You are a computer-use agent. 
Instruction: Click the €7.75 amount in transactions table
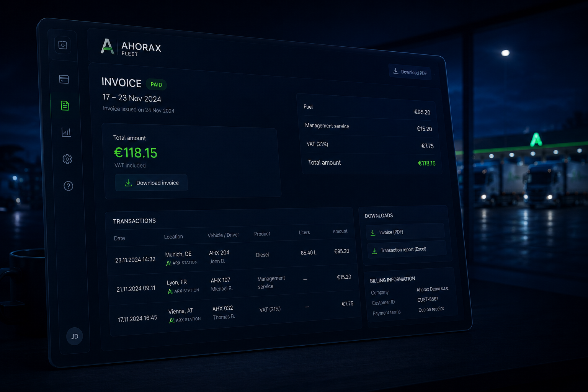click(348, 304)
